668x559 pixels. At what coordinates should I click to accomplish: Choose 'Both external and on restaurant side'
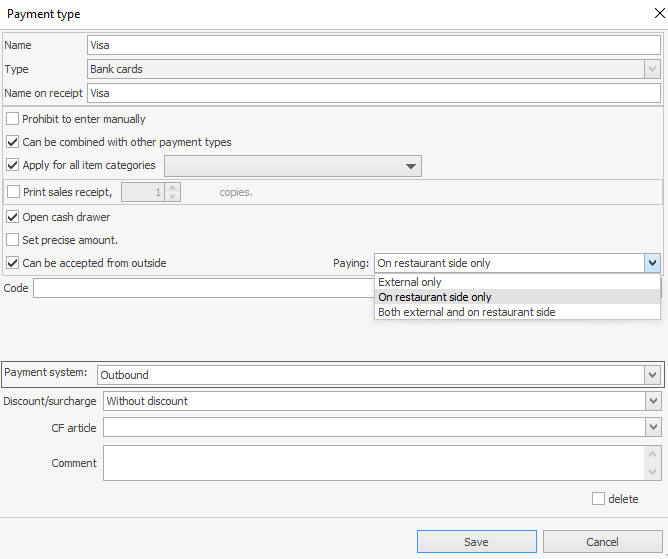[x=466, y=312]
